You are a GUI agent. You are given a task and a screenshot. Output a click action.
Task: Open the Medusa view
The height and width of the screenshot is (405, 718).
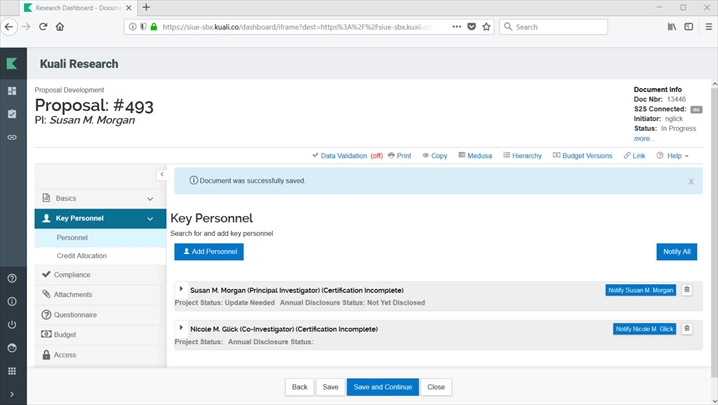[x=475, y=156]
